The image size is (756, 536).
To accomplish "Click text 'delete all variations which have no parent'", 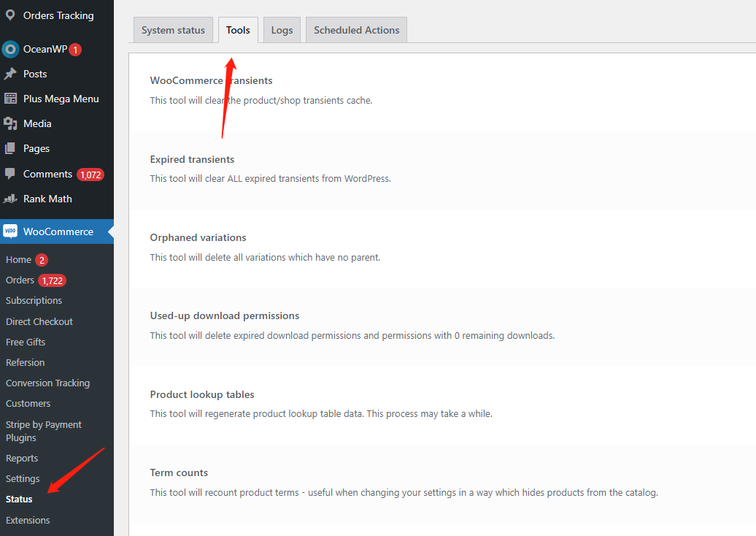I will pos(292,258).
